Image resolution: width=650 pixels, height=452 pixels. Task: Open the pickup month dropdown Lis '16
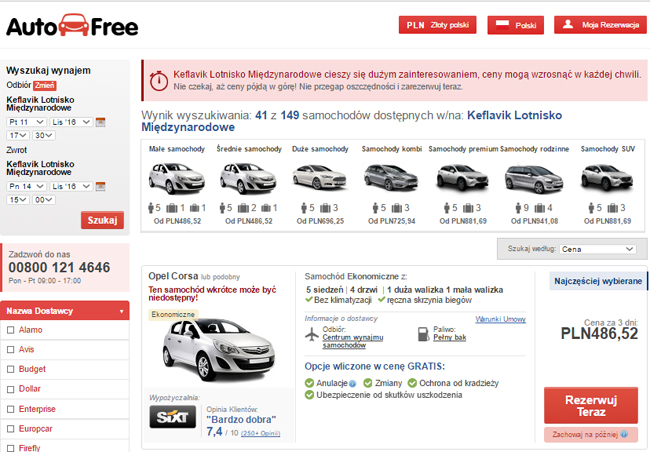71,122
